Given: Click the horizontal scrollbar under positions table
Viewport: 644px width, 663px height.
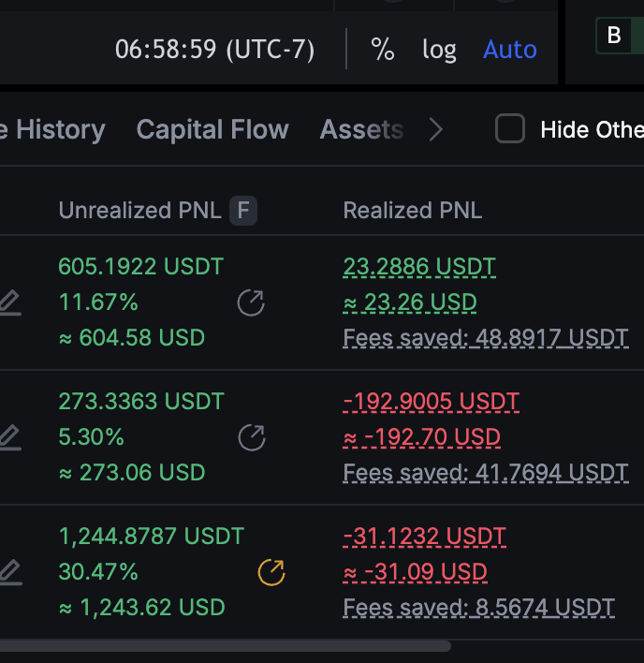Looking at the screenshot, I should [226, 646].
